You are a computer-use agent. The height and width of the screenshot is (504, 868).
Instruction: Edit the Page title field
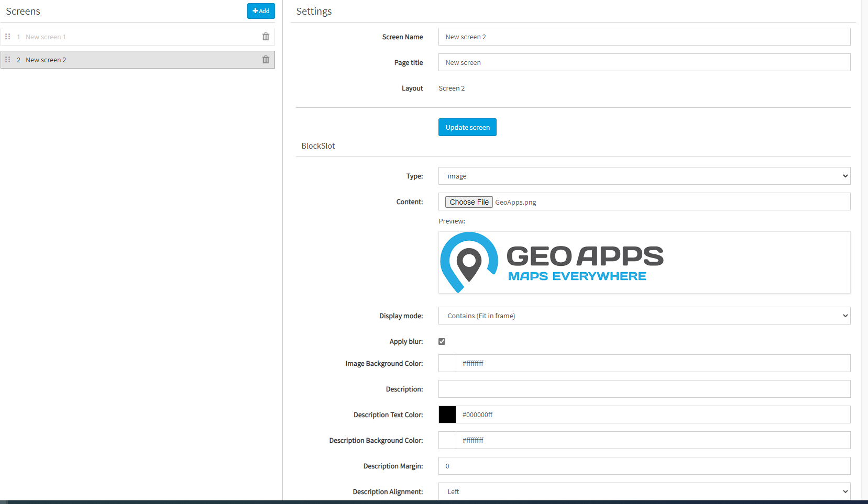coord(644,62)
